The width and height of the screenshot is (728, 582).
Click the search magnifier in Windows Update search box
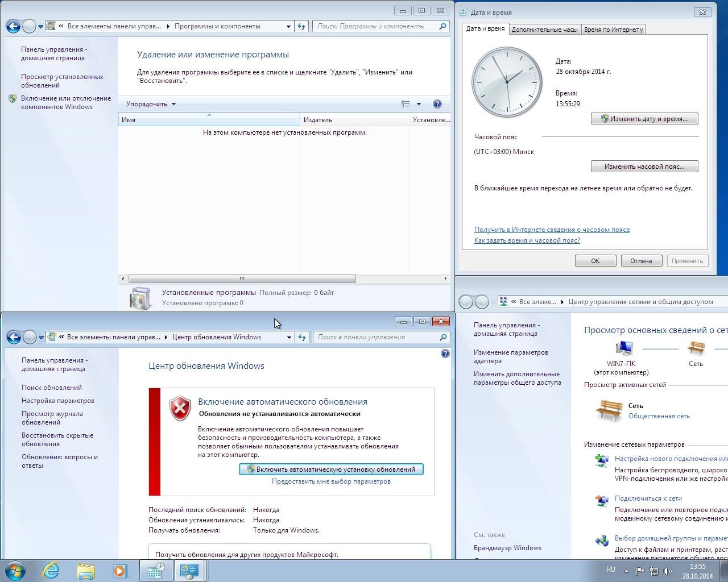tap(444, 337)
